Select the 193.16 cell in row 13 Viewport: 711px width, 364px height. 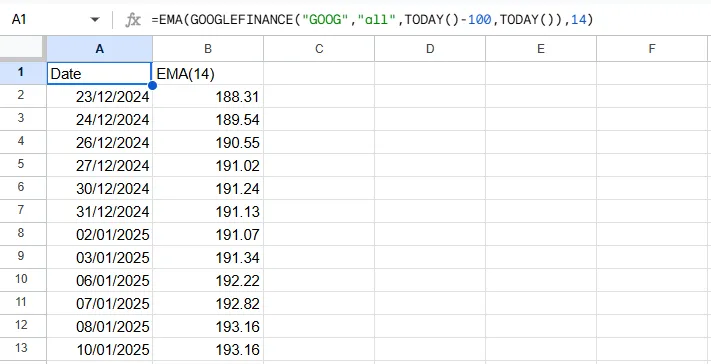[208, 349]
